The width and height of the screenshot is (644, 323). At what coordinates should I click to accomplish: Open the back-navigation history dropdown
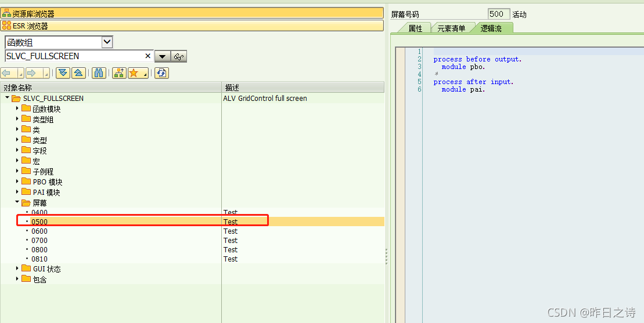tap(20, 74)
